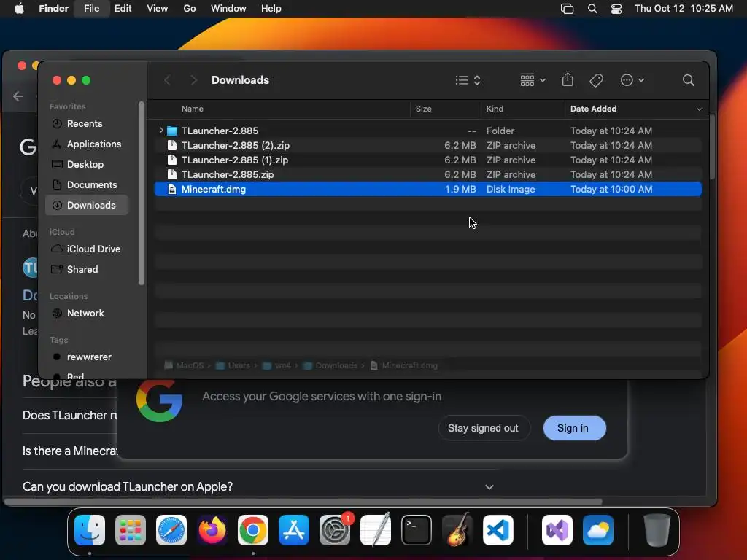Open Safari from the Dock
The width and height of the screenshot is (747, 560).
pos(171,530)
